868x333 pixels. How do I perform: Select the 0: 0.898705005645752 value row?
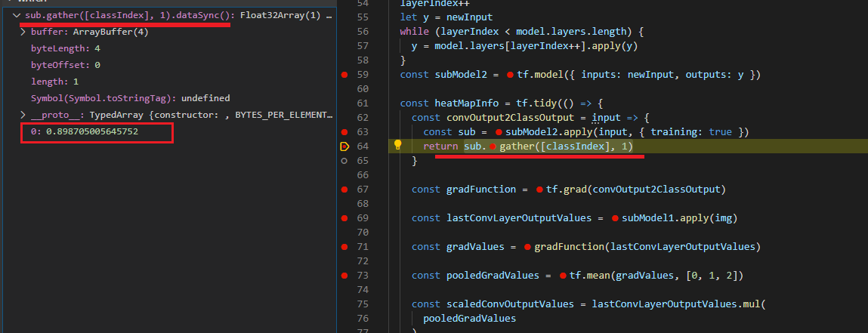tap(168, 132)
